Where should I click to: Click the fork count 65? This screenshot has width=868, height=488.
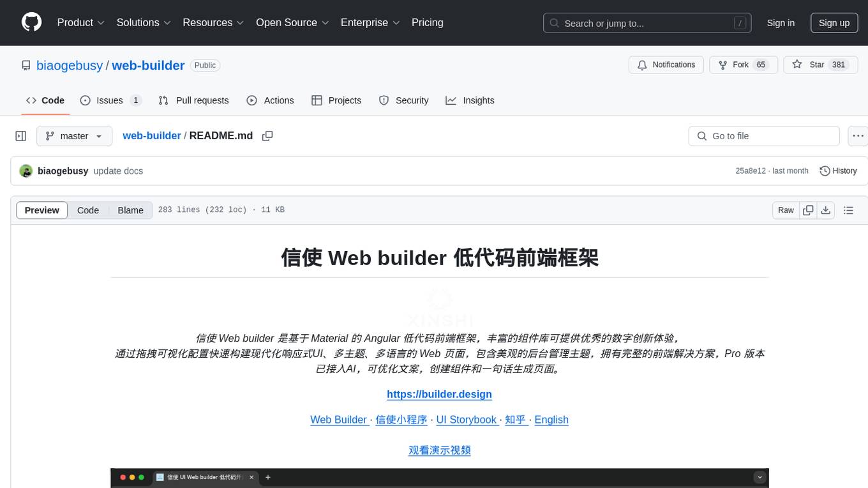click(x=761, y=65)
